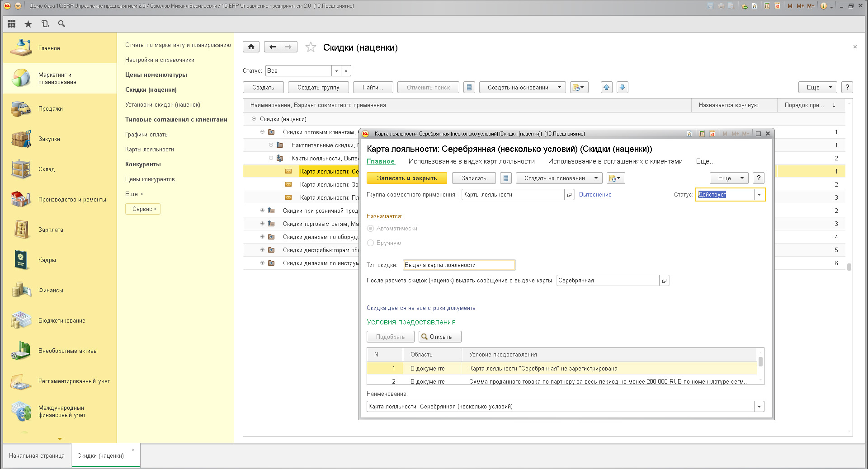Click the Серебрянная card field
The width and height of the screenshot is (868, 469).
608,281
